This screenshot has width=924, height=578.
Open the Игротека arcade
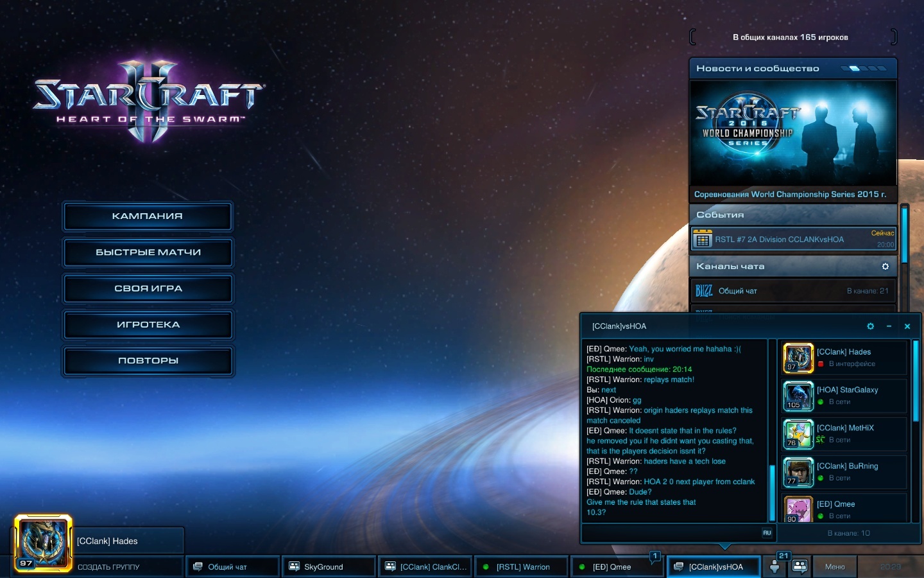(x=148, y=325)
